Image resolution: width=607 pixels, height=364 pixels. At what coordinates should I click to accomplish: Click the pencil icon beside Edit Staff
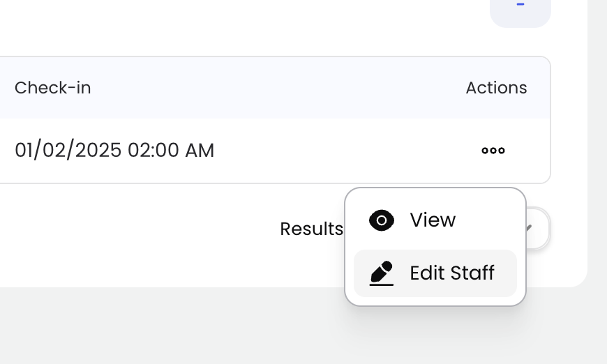pos(381,273)
